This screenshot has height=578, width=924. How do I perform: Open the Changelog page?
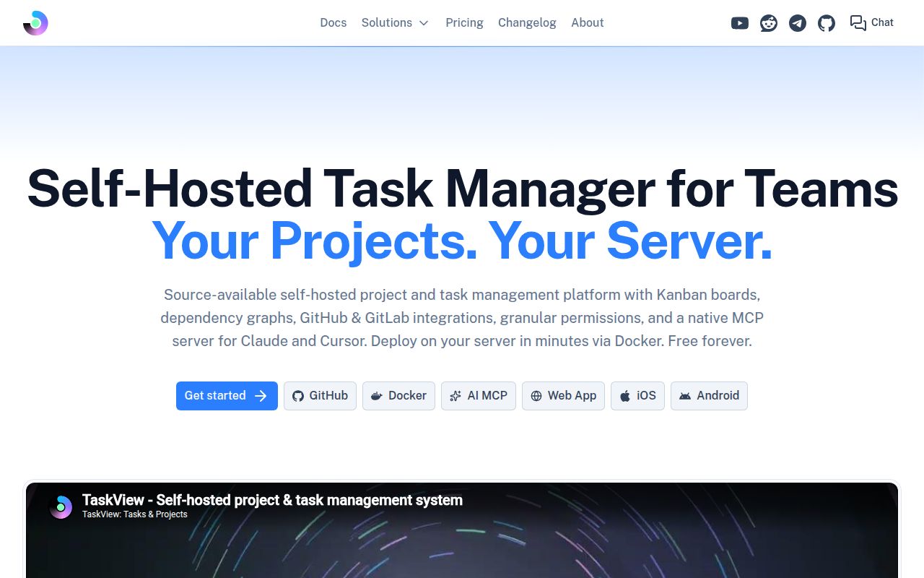(527, 22)
